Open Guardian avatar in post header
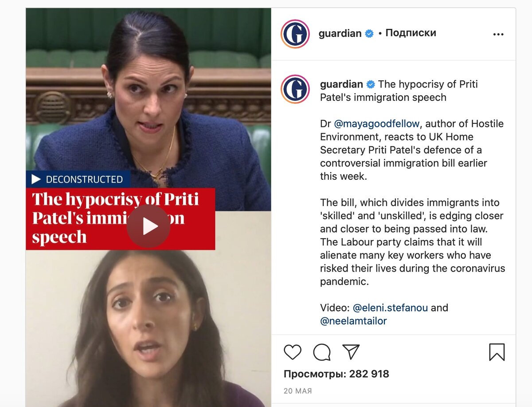This screenshot has width=532, height=407. coord(295,34)
